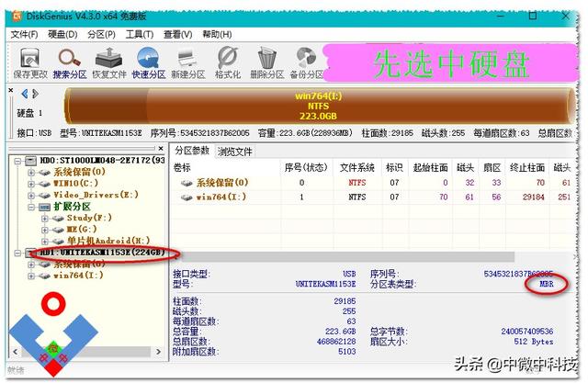Select Video_Drivers(E:) partition in tree

click(x=96, y=195)
